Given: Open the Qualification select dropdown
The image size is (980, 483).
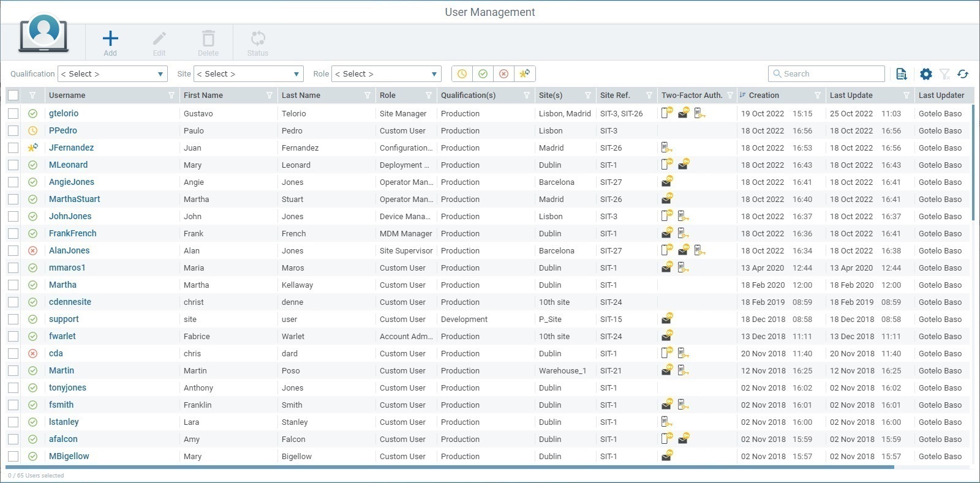Looking at the screenshot, I should [x=113, y=73].
